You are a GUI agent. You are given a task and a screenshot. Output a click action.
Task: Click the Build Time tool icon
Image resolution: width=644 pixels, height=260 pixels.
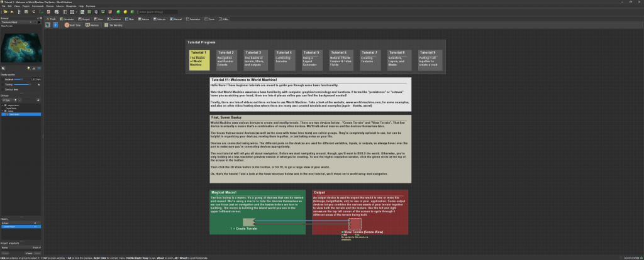[x=73, y=25]
